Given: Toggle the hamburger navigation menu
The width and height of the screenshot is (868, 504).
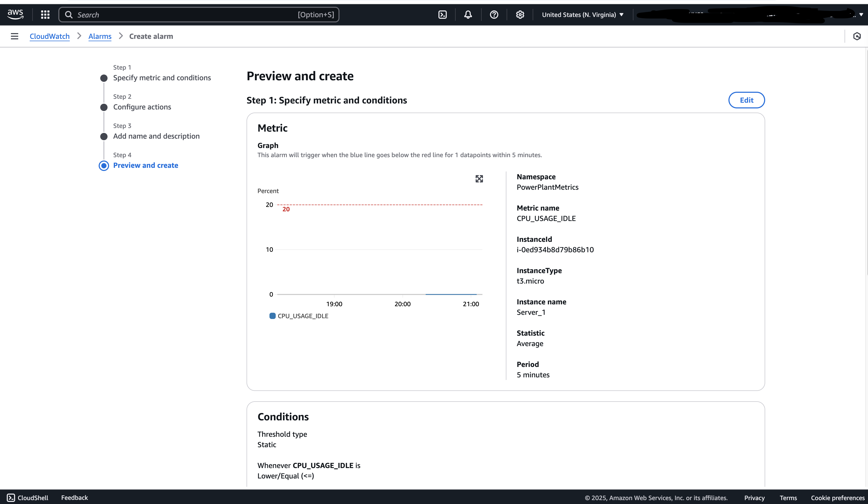Looking at the screenshot, I should (x=15, y=36).
